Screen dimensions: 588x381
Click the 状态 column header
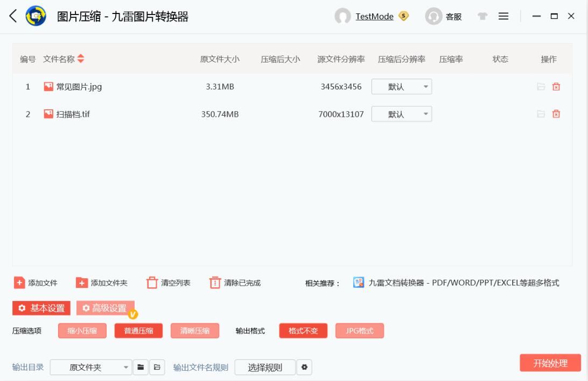click(x=500, y=59)
